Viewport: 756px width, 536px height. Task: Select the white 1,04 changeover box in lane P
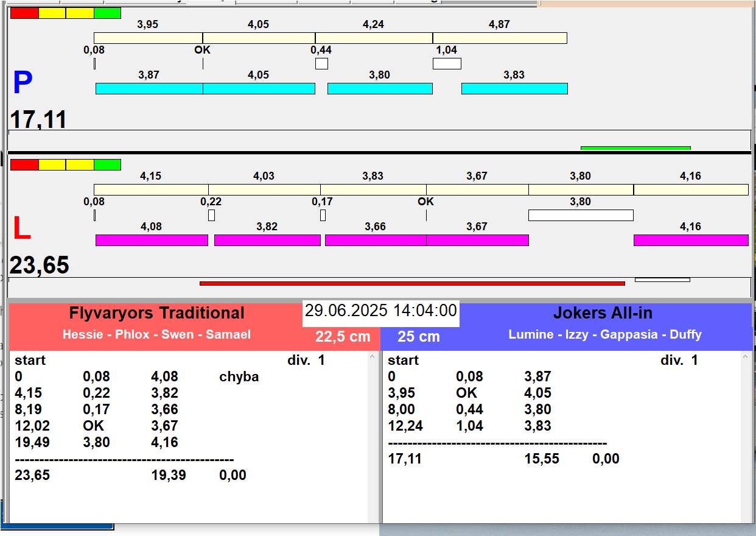coord(447,63)
